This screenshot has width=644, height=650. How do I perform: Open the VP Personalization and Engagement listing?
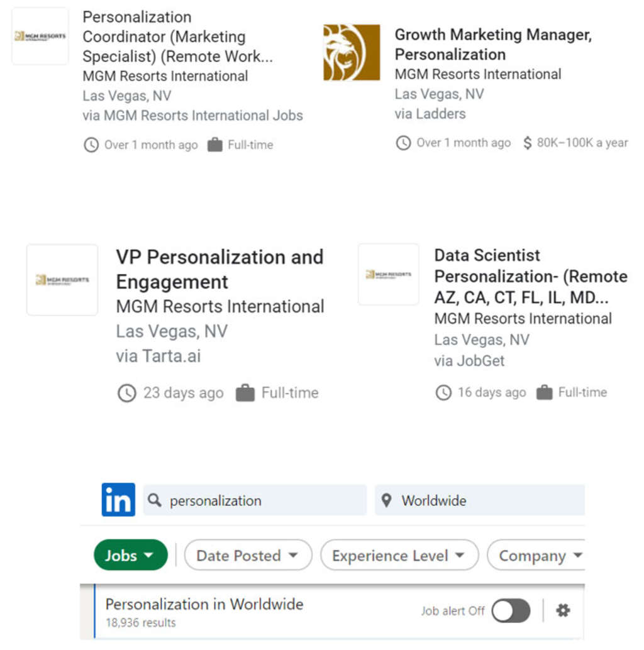point(219,270)
